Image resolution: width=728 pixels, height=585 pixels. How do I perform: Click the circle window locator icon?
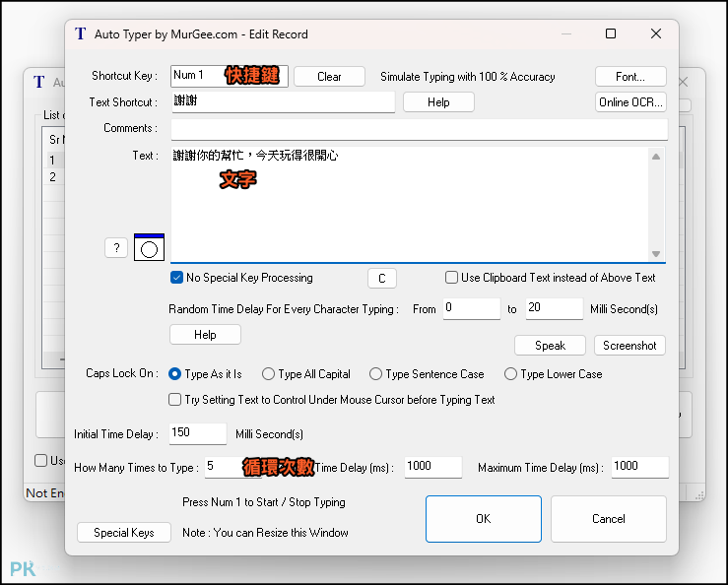(149, 247)
